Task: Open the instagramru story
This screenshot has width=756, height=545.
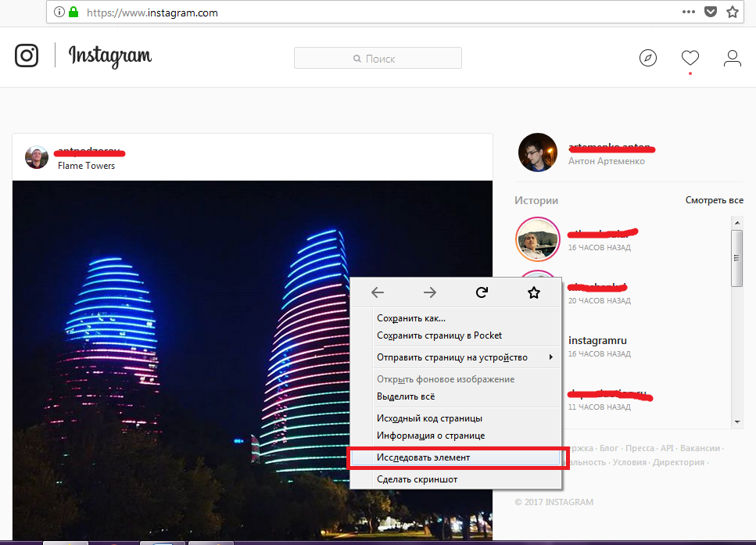Action: tap(597, 341)
